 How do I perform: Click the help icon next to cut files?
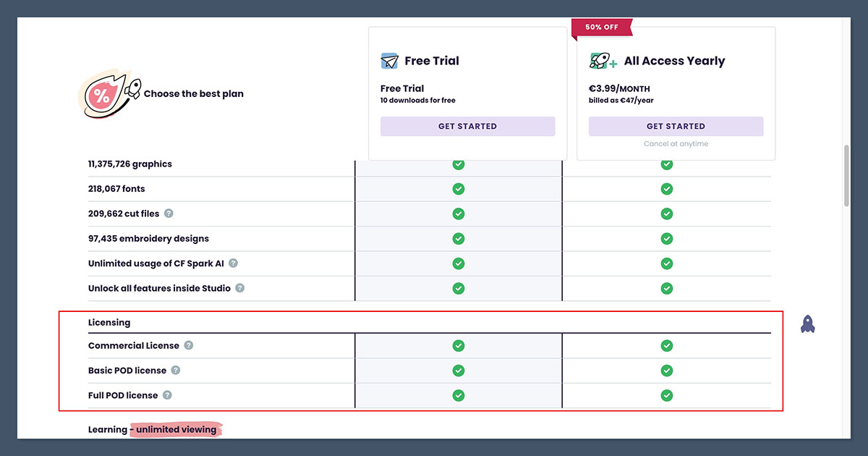(169, 214)
